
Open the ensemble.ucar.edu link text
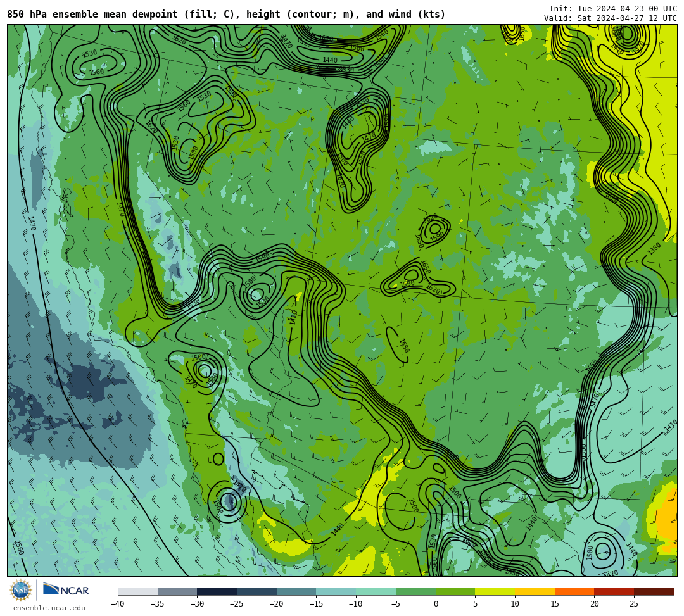49,608
